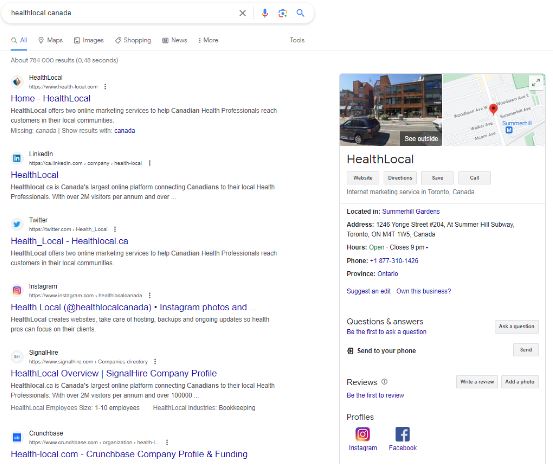Switch to the Images tab
The width and height of the screenshot is (553, 472).
click(89, 40)
